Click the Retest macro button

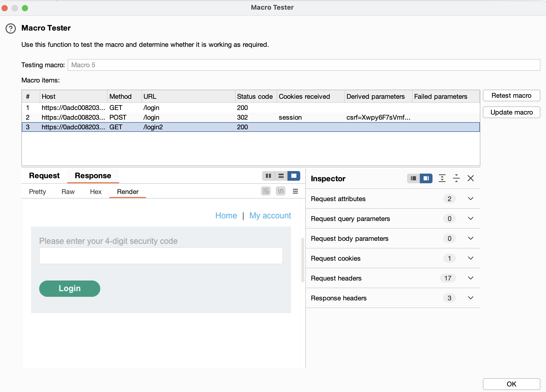pos(511,96)
